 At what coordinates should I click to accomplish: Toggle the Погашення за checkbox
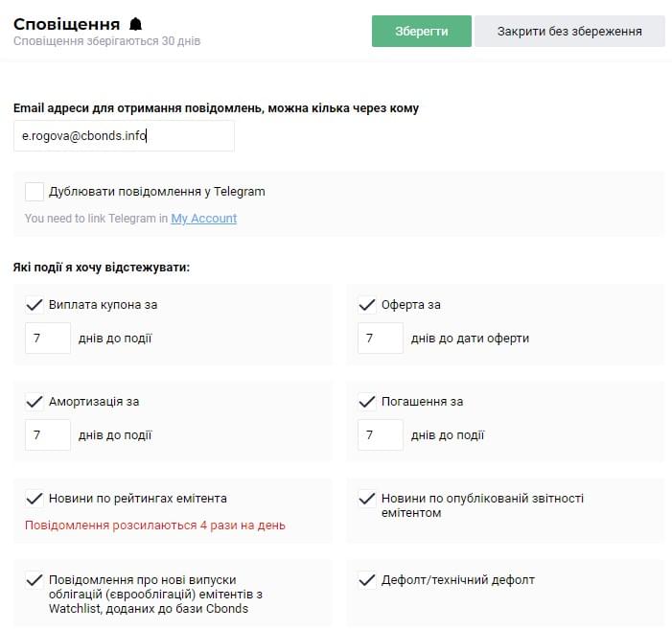[366, 402]
